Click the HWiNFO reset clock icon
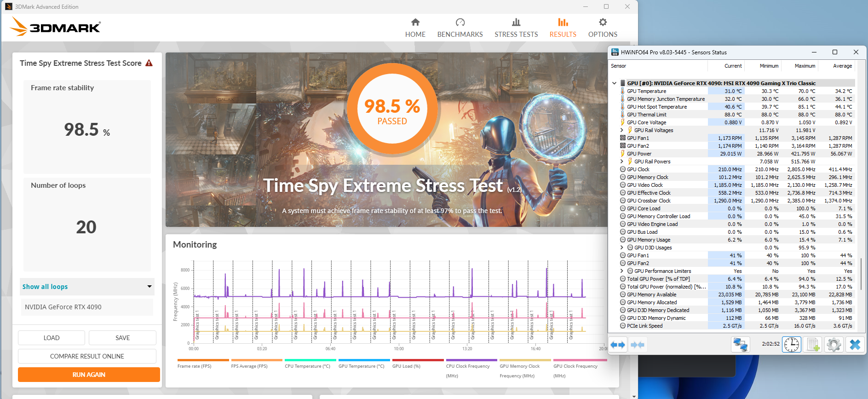This screenshot has width=868, height=399. (792, 344)
